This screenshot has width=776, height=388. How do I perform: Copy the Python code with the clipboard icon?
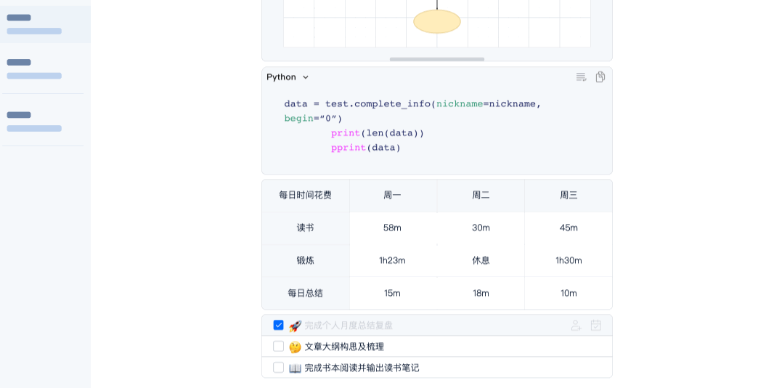point(600,77)
